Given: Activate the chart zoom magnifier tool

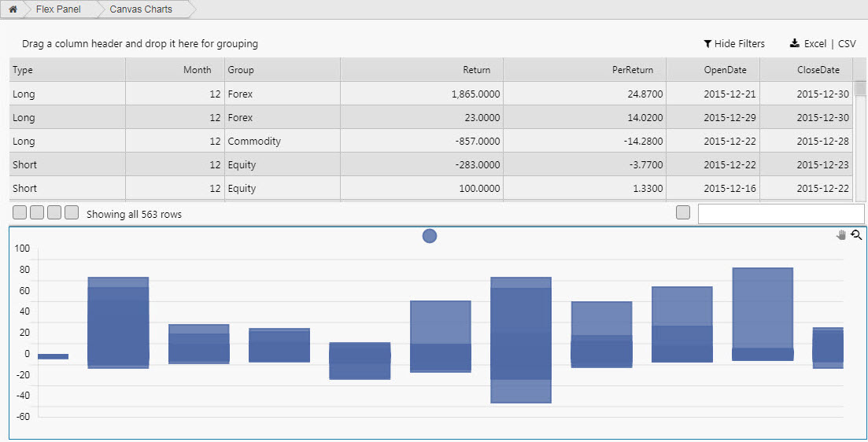Looking at the screenshot, I should [856, 234].
